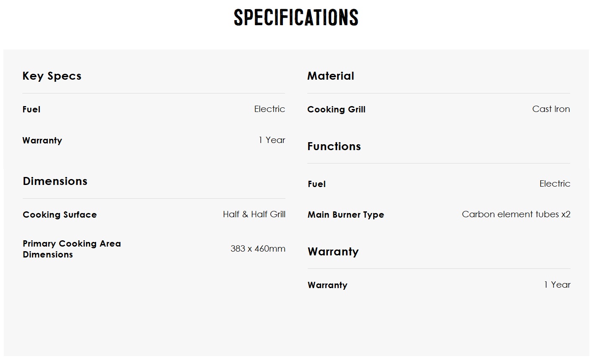Viewport: 594px width, 364px height.
Task: Select the 383 x 460mm value
Action: [258, 249]
